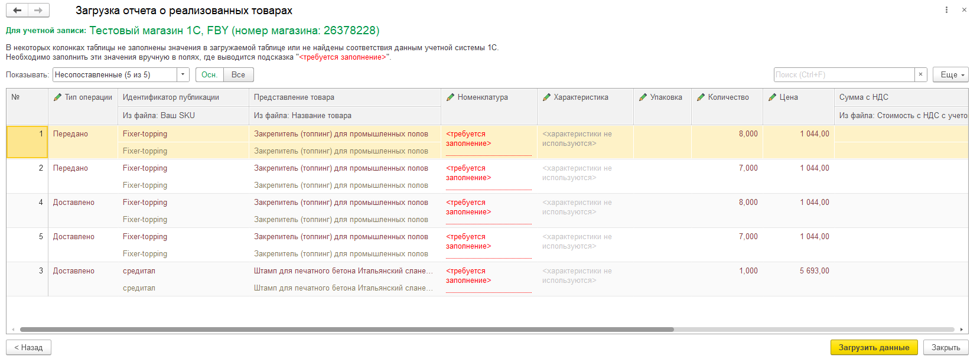Toggle the Все view mode
This screenshot has height=362, width=980.
[238, 74]
